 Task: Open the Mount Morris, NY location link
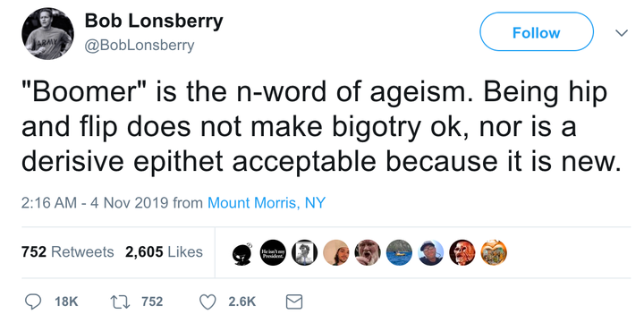[267, 203]
